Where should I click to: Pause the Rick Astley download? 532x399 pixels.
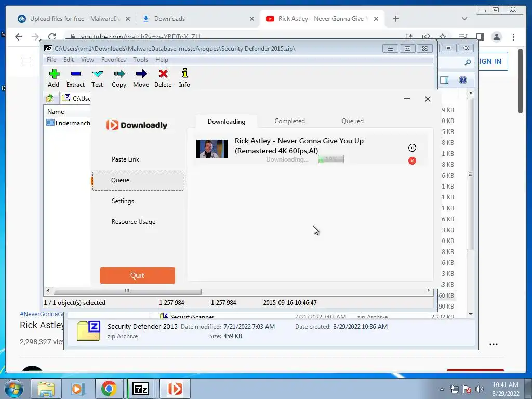pyautogui.click(x=412, y=148)
